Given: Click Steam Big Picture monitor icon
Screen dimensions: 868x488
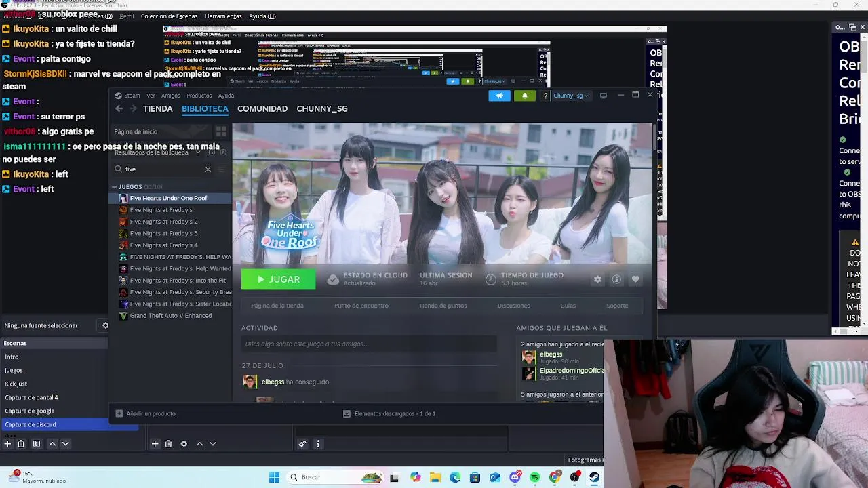Looking at the screenshot, I should point(604,96).
